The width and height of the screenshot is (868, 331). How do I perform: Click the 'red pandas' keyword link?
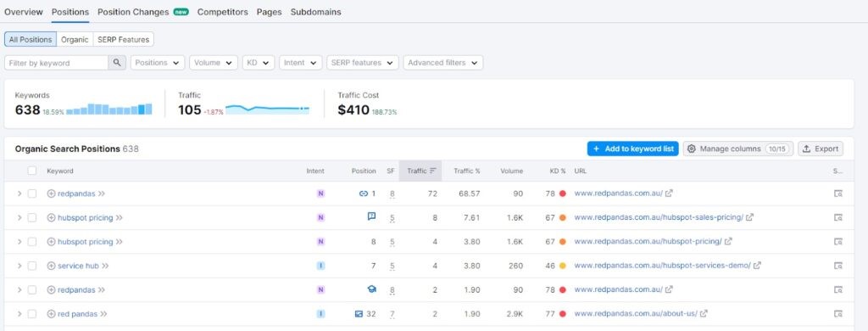tap(77, 314)
